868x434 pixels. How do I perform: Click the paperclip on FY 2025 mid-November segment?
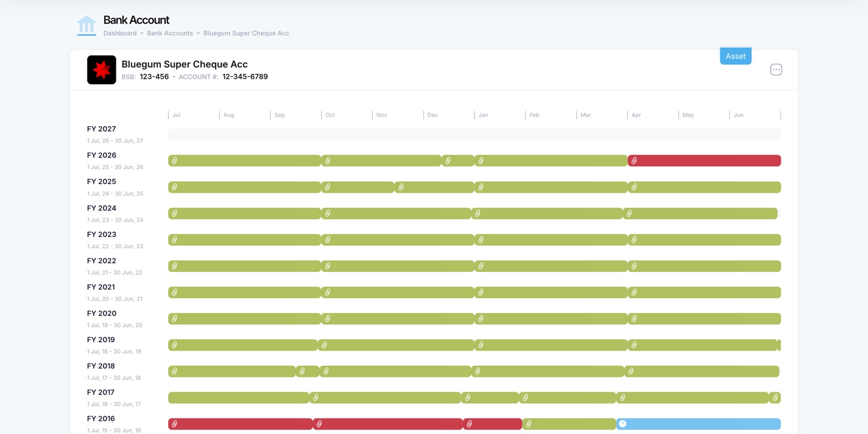(401, 187)
